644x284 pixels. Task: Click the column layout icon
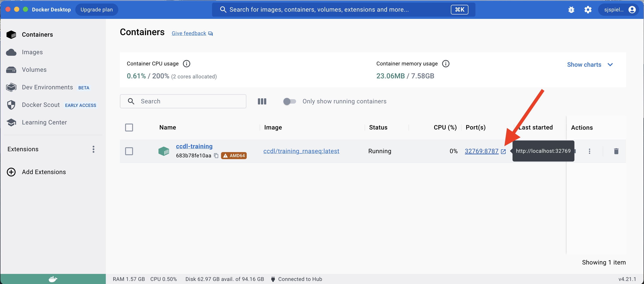coord(262,101)
